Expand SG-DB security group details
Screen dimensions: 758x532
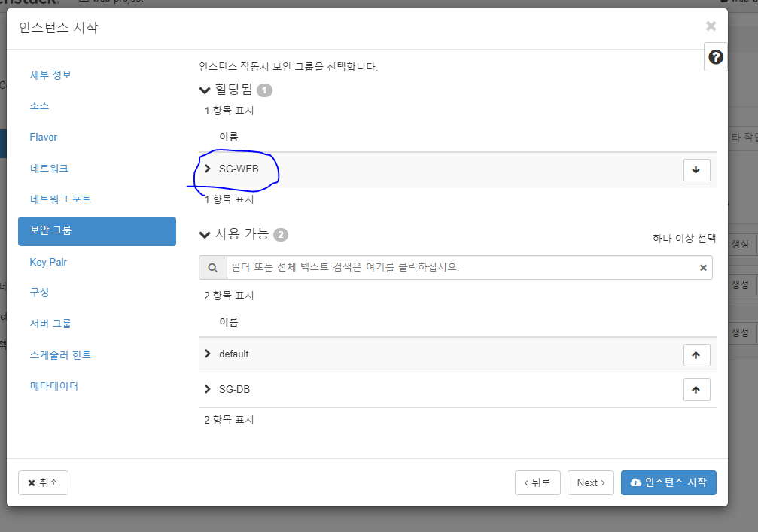[x=208, y=389]
